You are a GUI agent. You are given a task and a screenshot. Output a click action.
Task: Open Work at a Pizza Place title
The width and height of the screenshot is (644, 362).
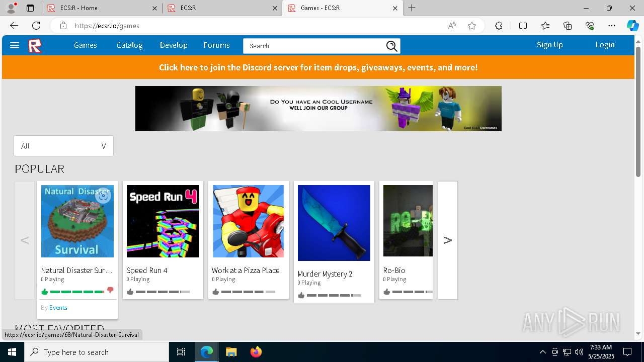pyautogui.click(x=246, y=270)
